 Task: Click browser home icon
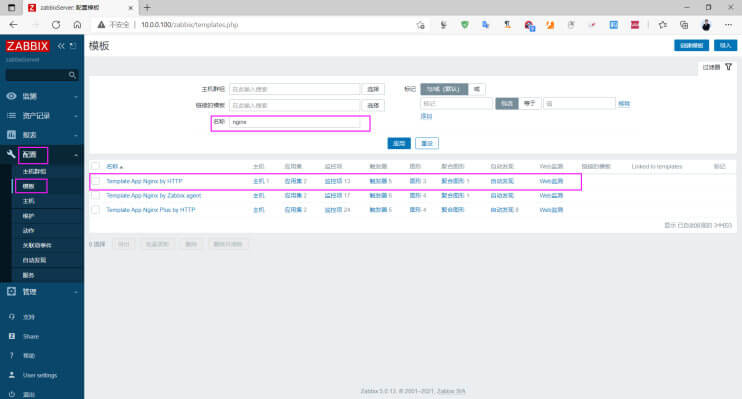coord(77,25)
